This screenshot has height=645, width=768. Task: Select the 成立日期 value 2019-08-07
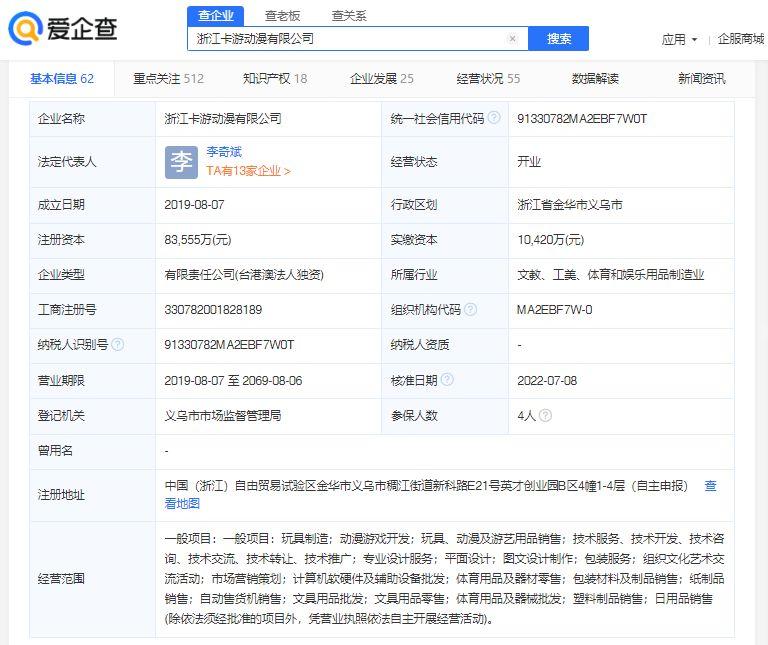pos(194,205)
